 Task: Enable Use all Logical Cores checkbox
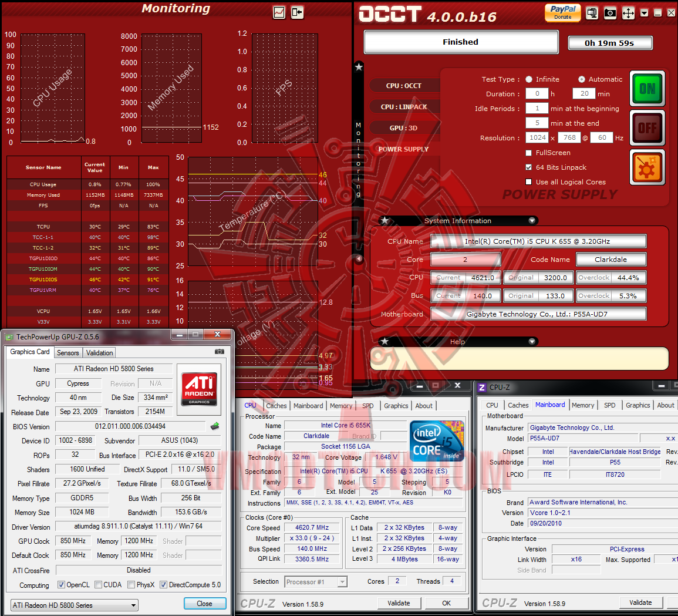pyautogui.click(x=528, y=181)
